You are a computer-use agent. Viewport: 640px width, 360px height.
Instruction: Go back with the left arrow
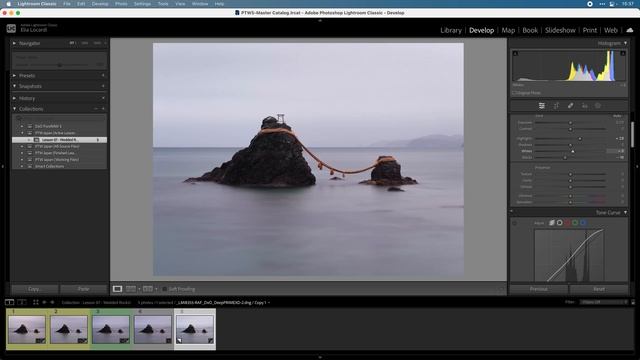pyautogui.click(x=44, y=302)
